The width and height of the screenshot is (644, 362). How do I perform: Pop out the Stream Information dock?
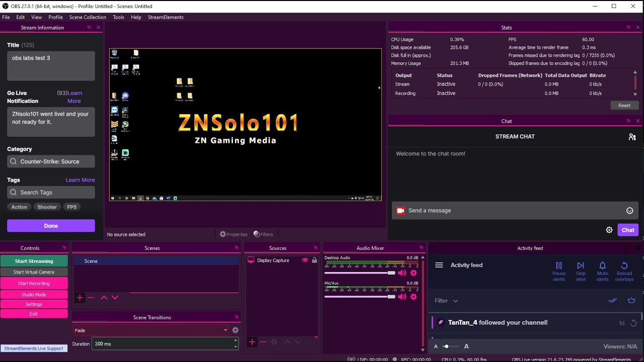[x=89, y=28]
